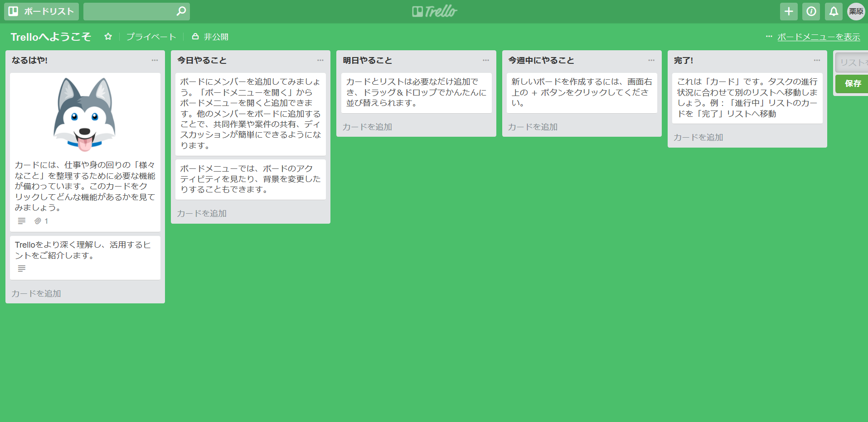Open the 完了! list actions menu
868x422 pixels.
(x=817, y=60)
